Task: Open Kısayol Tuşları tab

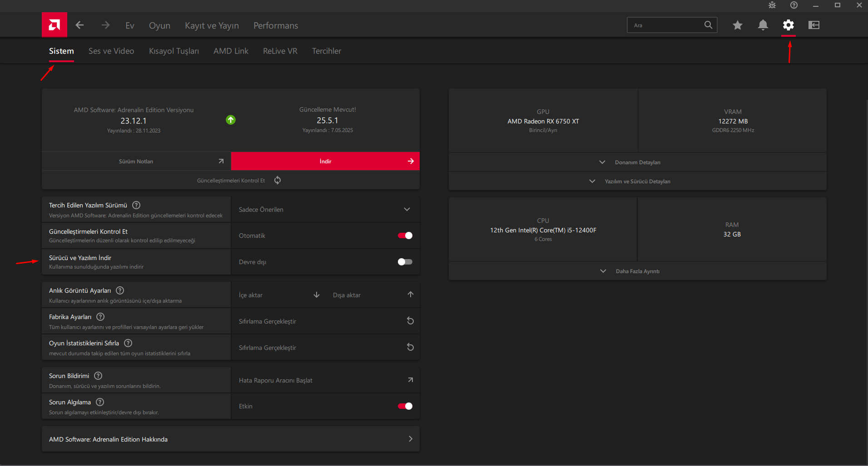Action: pos(174,51)
